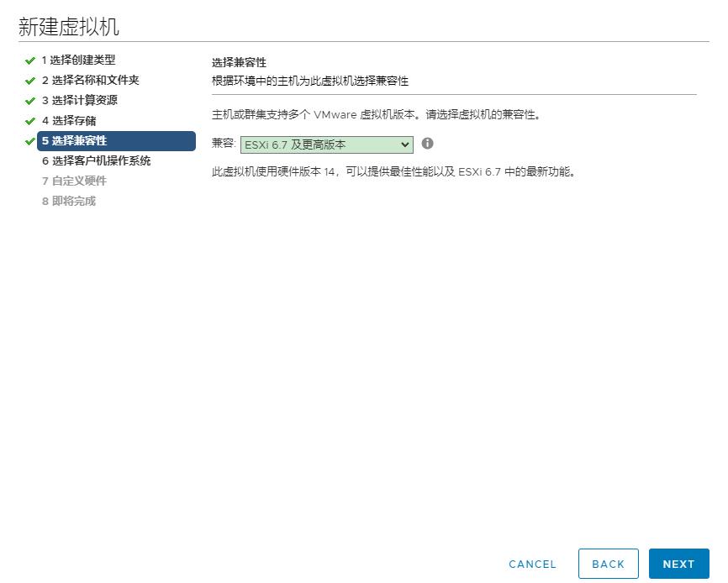This screenshot has width=728, height=583.
Task: Click the NEXT button
Action: click(x=678, y=564)
